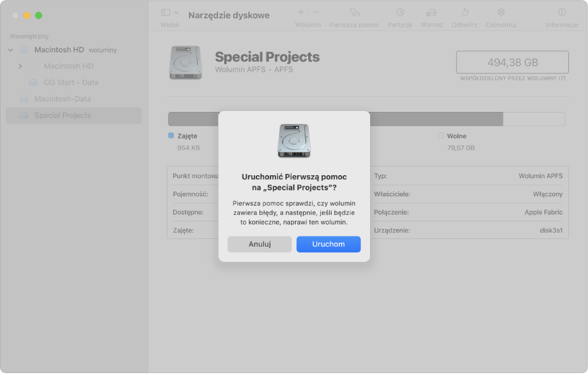The width and height of the screenshot is (588, 375).
Task: Select Special Projects in the sidebar
Action: pyautogui.click(x=63, y=116)
